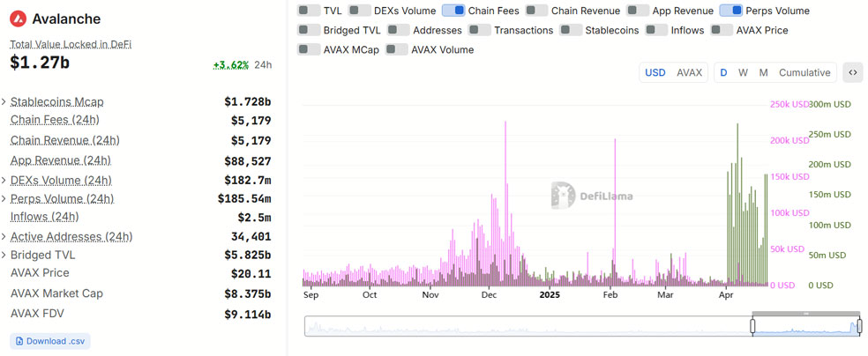The width and height of the screenshot is (868, 356).
Task: Click the embed code icon button
Action: 852,72
